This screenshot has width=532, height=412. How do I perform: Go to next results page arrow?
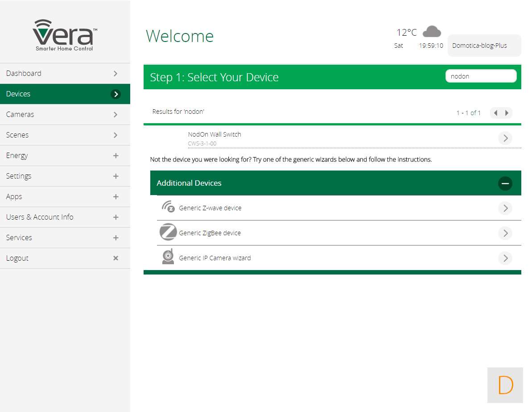(507, 113)
